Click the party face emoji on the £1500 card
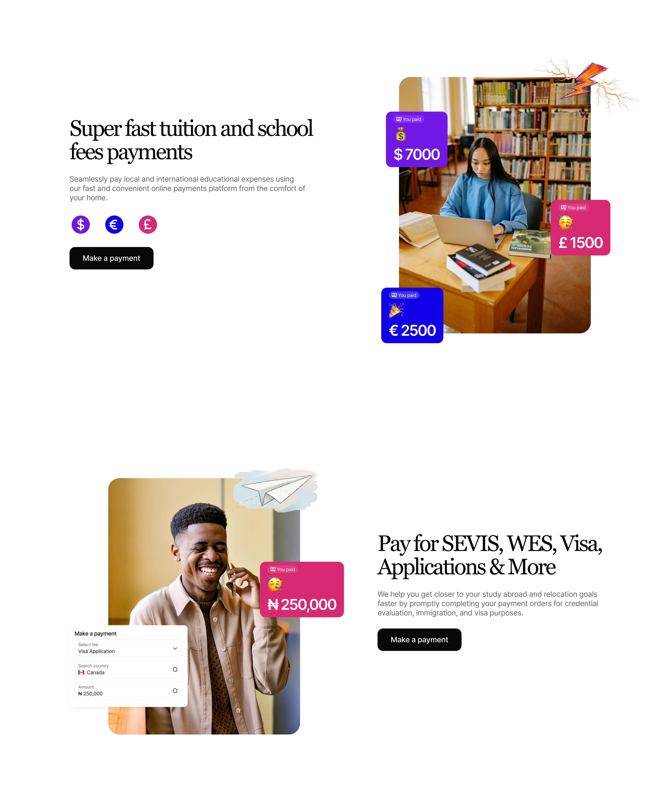672x805 pixels. pyautogui.click(x=565, y=222)
